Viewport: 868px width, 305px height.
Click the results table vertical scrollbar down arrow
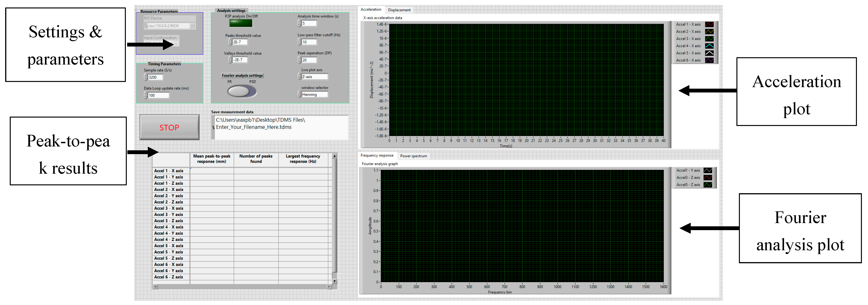coord(334,281)
